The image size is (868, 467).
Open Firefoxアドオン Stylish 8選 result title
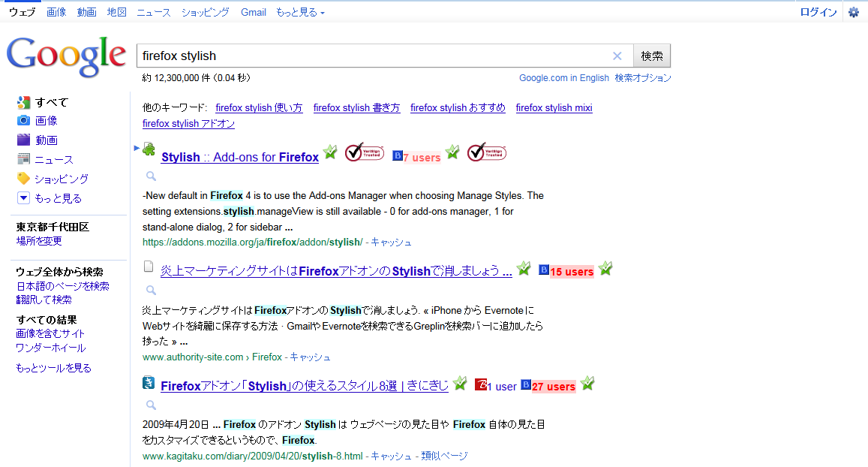(x=305, y=386)
